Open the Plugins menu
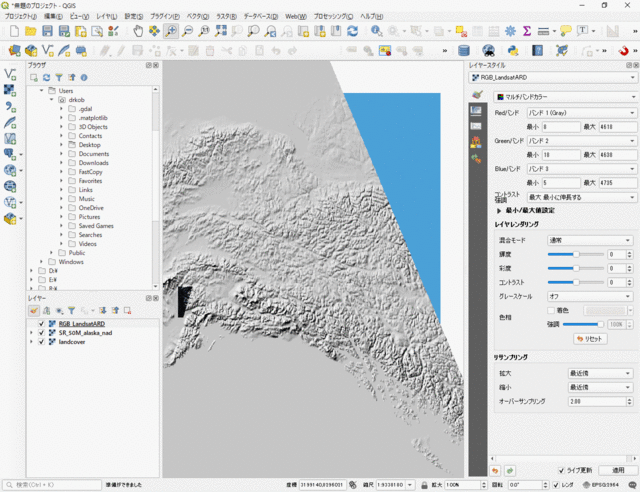Image resolution: width=640 pixels, height=492 pixels. 165,16
